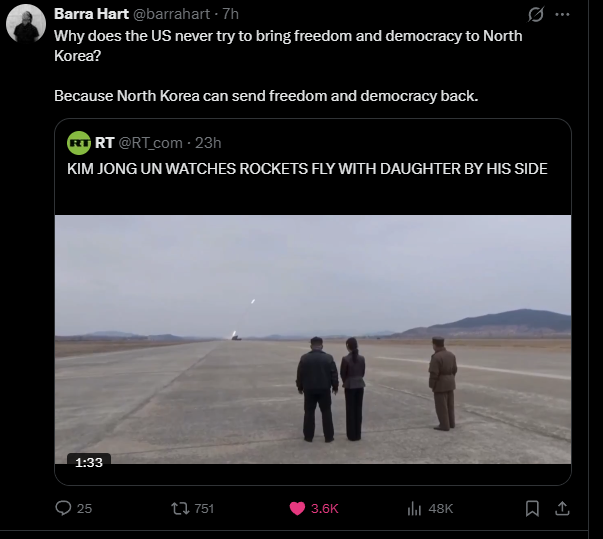Bookmark this post
Viewport: 603px width, 539px height.
click(x=532, y=508)
